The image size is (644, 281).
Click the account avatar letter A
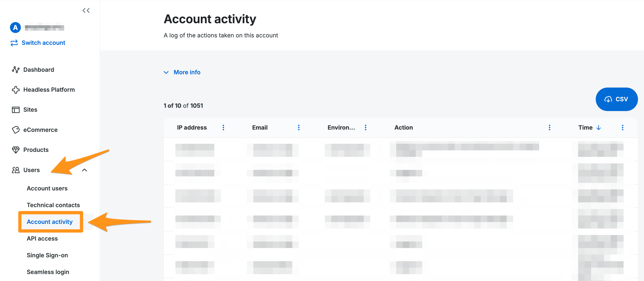coord(15,28)
